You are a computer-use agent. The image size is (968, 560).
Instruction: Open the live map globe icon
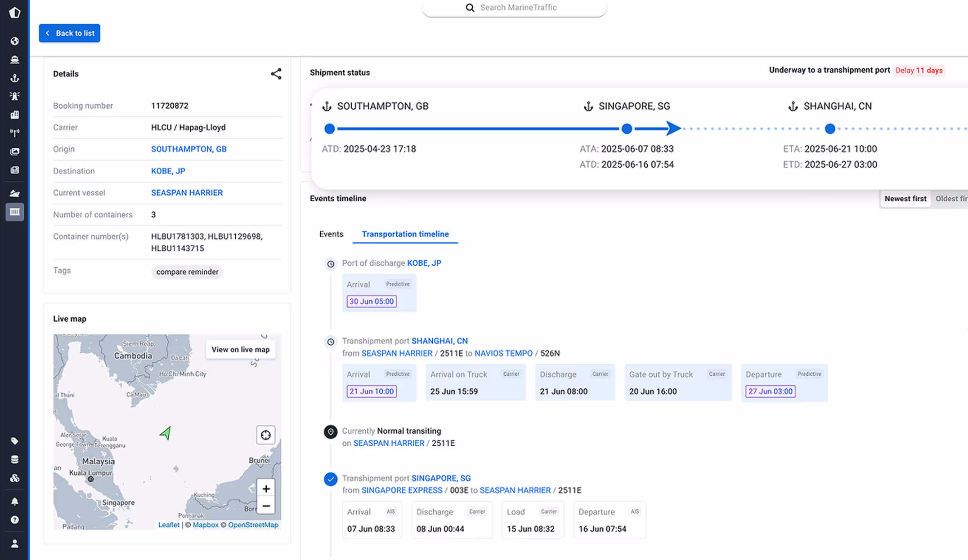click(x=15, y=41)
